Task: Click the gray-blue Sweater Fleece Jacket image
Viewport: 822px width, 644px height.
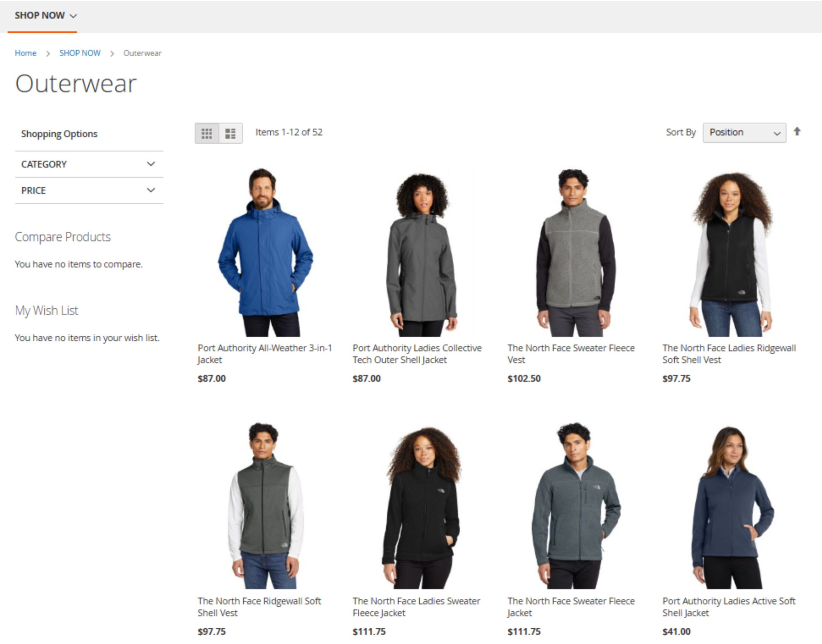Action: [576, 505]
